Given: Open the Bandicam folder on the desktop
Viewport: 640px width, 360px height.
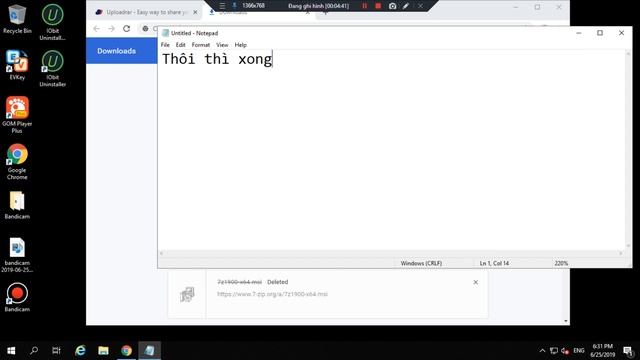Looking at the screenshot, I should [17, 205].
